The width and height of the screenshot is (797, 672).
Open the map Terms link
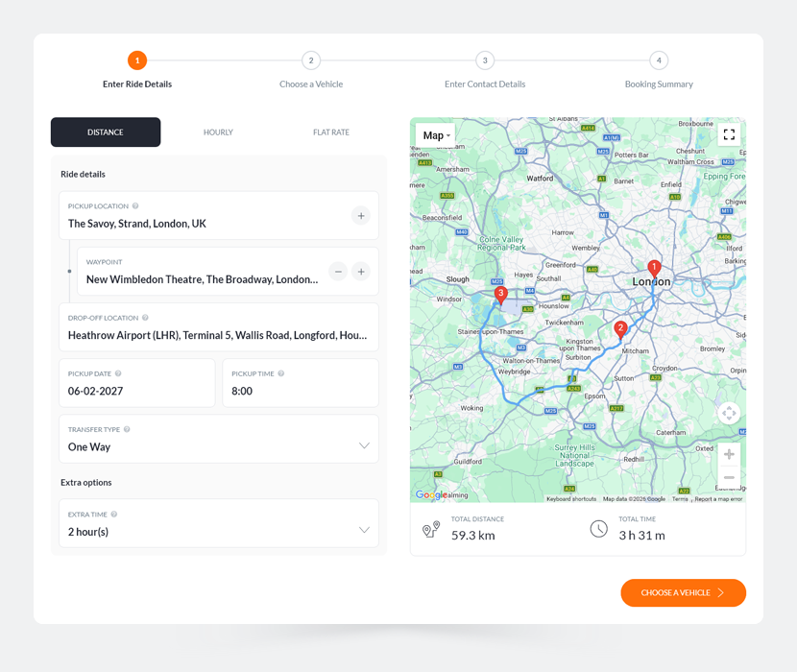coord(680,499)
